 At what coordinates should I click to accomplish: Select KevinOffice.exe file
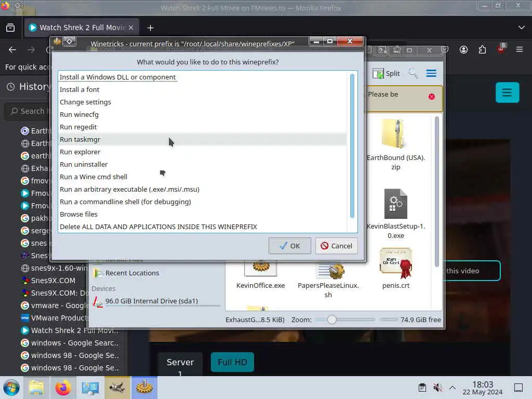pos(260,276)
